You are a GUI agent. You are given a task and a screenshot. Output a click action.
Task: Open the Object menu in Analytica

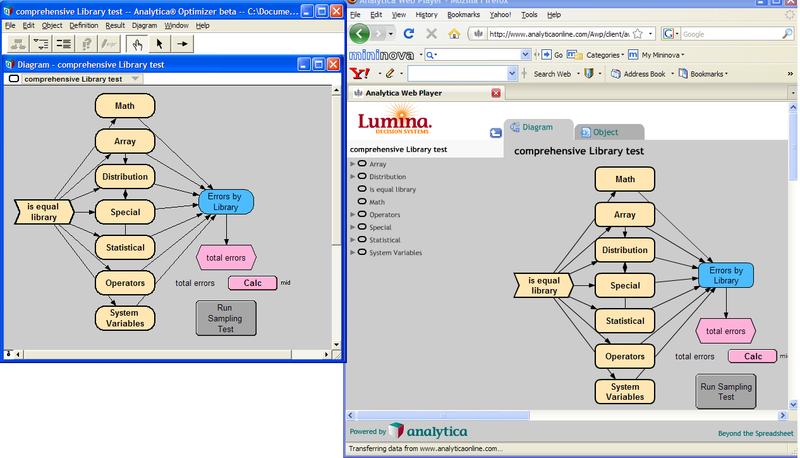(x=52, y=26)
